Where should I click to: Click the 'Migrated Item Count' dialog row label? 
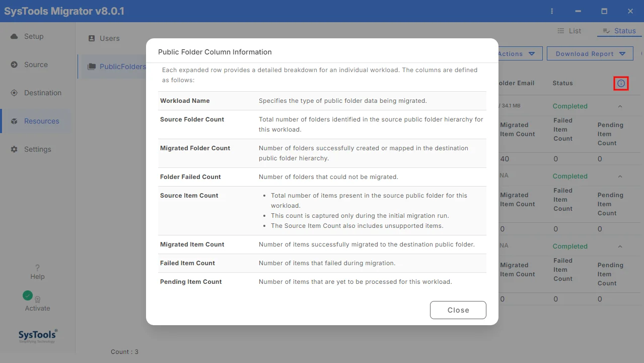(x=192, y=245)
